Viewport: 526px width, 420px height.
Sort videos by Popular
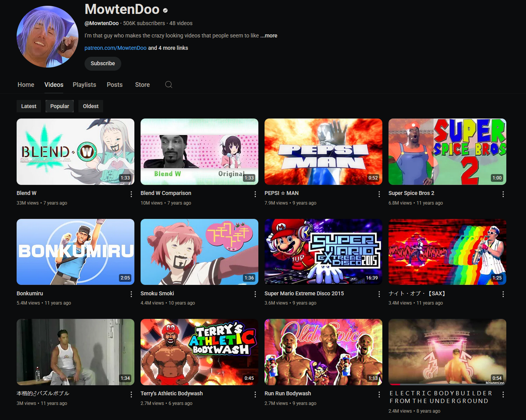coord(59,106)
